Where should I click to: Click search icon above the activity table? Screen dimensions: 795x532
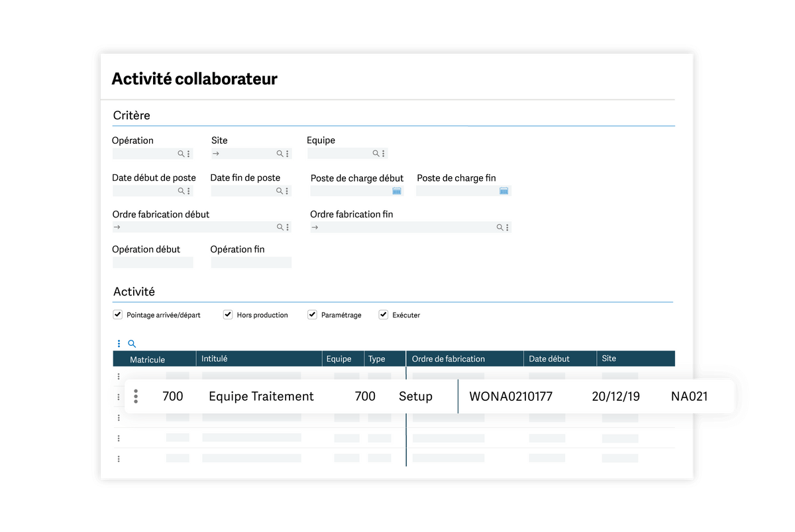pos(132,344)
